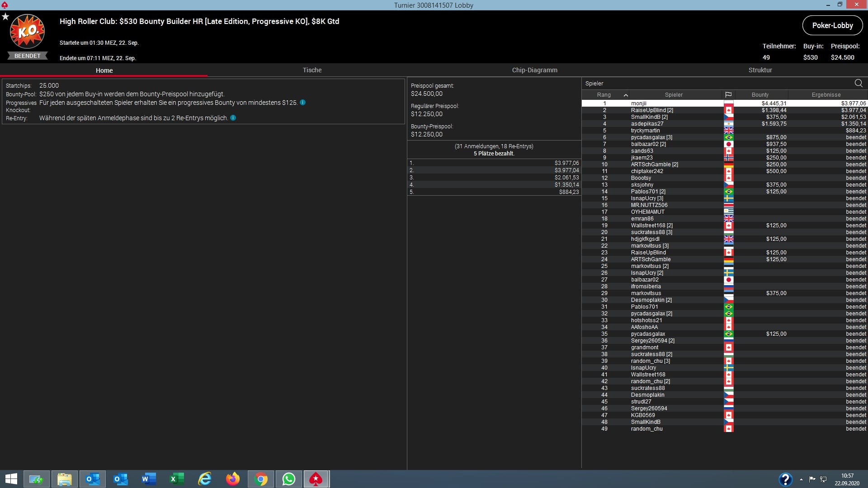Click the favorite star icon

click(5, 17)
